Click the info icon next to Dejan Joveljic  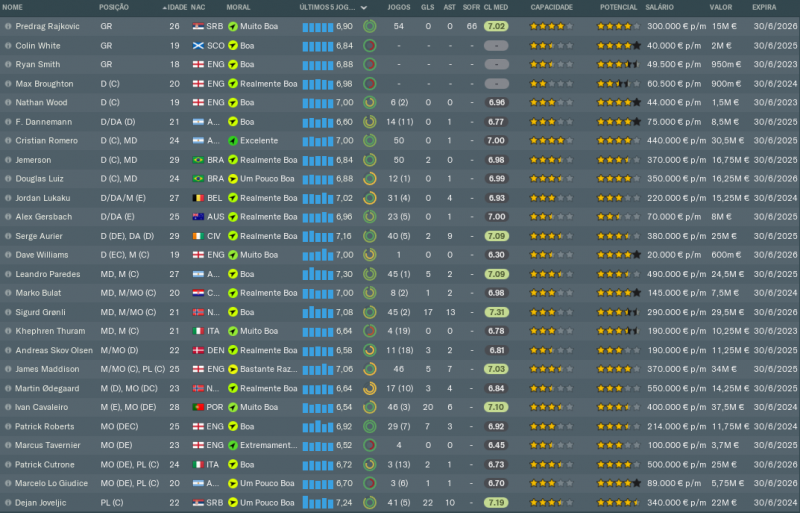point(8,502)
